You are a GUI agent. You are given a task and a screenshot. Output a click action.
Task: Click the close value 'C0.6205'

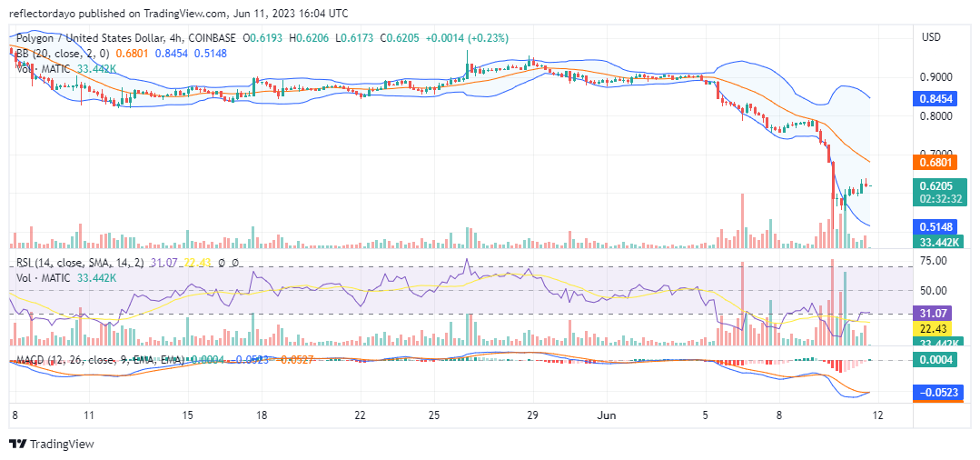click(x=400, y=38)
